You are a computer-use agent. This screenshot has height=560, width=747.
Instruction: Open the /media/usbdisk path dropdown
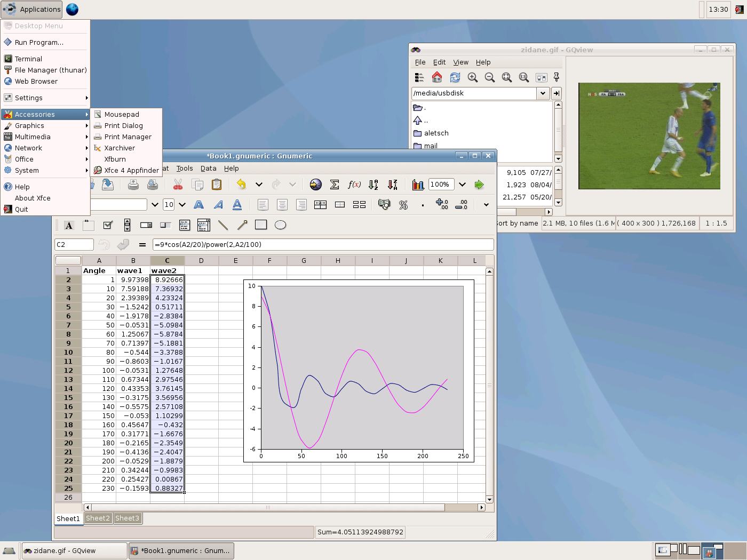pos(543,93)
